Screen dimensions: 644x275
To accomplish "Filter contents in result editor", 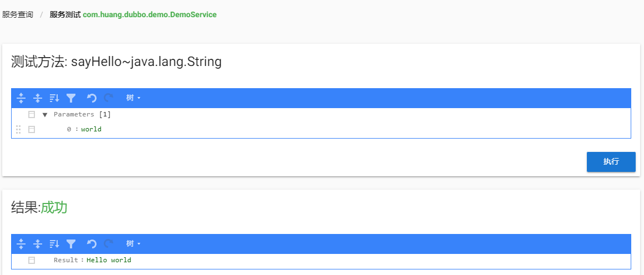I will coord(71,244).
